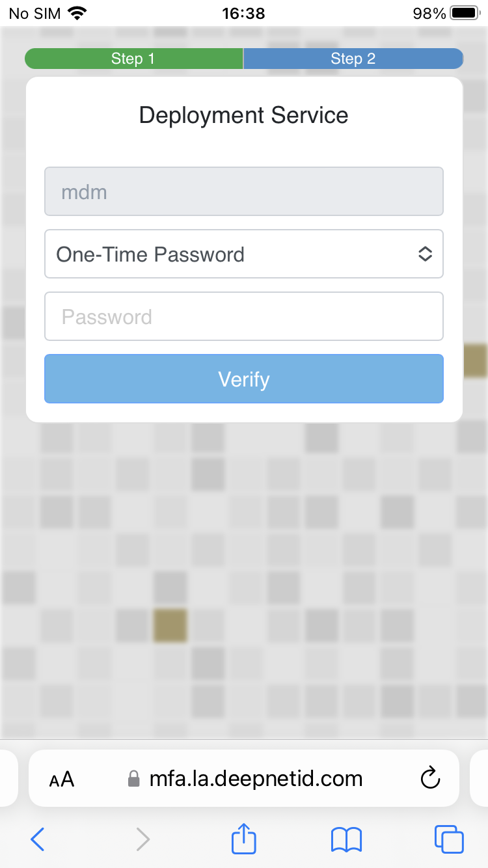The height and width of the screenshot is (868, 488).
Task: Open the AA text size menu
Action: coord(62,779)
